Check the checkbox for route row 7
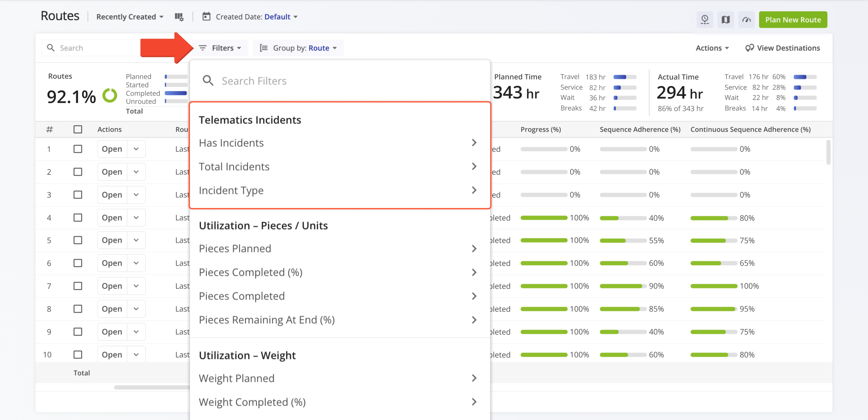The height and width of the screenshot is (420, 868). (78, 286)
